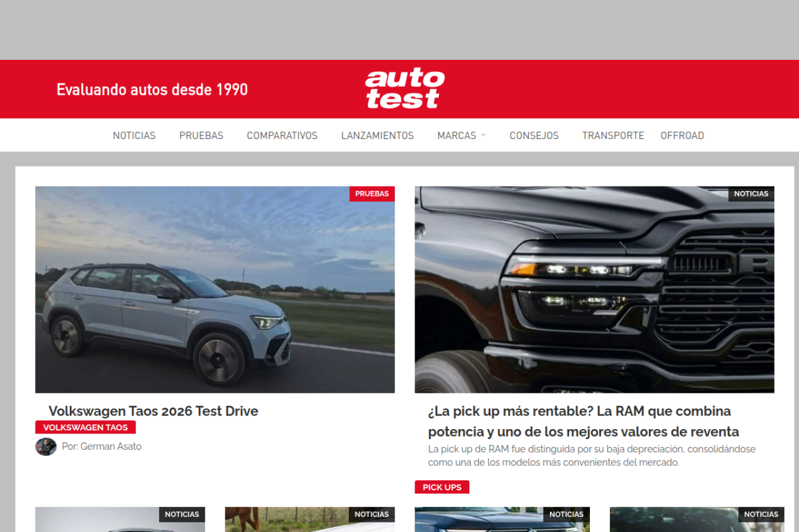Open the black RAM pickup photo
799x532 pixels.
click(594, 289)
